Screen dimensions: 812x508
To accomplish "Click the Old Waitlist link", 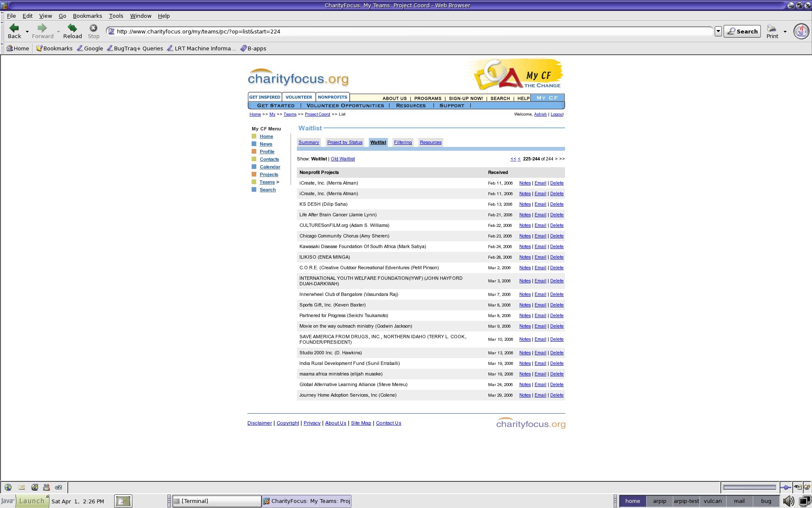I will (x=343, y=159).
